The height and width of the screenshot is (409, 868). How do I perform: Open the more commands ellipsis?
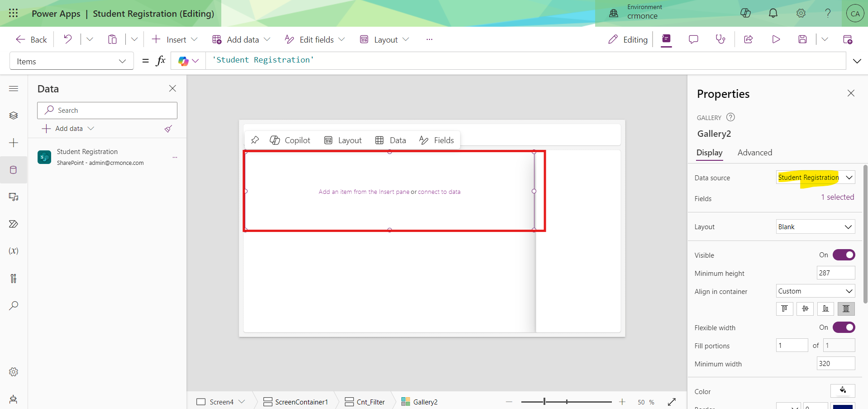point(429,39)
